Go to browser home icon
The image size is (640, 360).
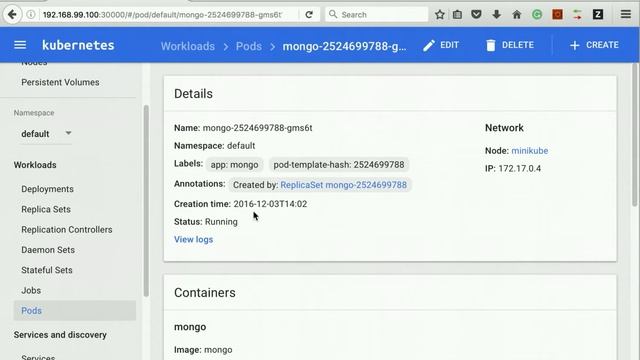coord(517,15)
